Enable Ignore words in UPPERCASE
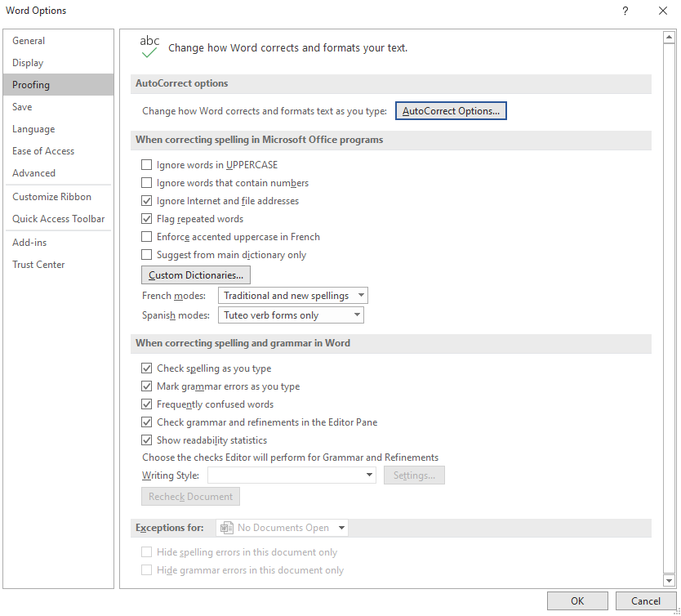Screen dimensions: 681x616 [147, 165]
